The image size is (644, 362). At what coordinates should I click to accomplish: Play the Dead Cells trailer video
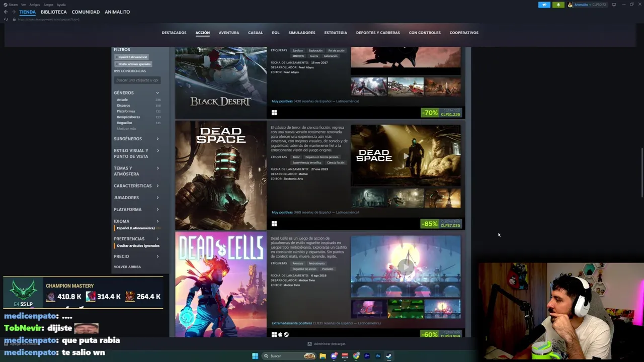pyautogui.click(x=406, y=266)
